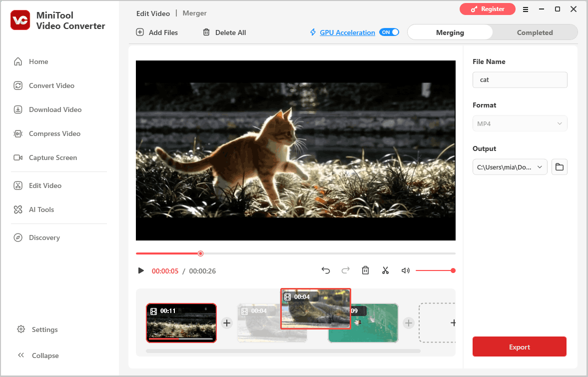Collapse the sidebar
The image size is (588, 377).
(x=38, y=355)
